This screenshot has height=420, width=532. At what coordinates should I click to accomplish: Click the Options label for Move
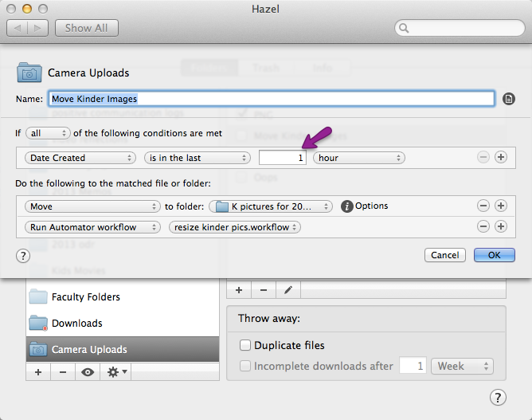pos(371,206)
